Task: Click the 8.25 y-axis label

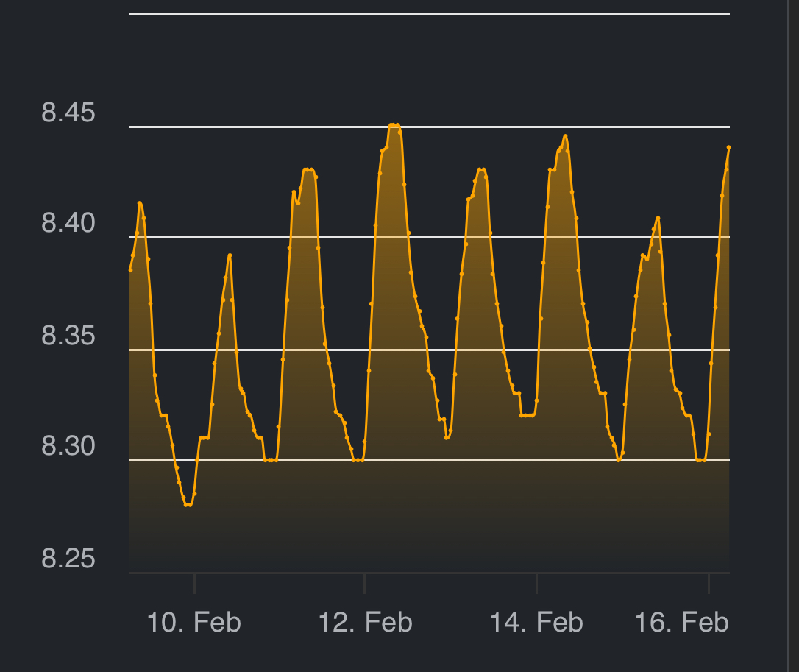Action: (x=68, y=559)
